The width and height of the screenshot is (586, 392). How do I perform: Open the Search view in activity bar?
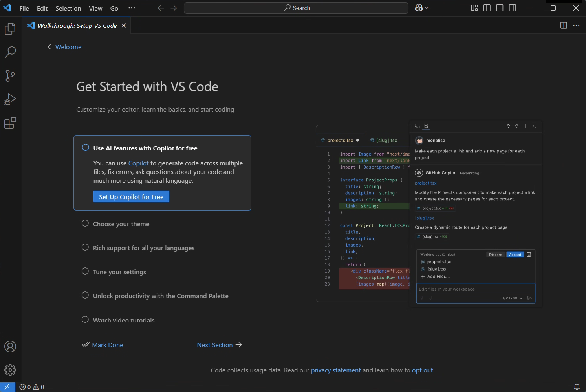[x=10, y=52]
